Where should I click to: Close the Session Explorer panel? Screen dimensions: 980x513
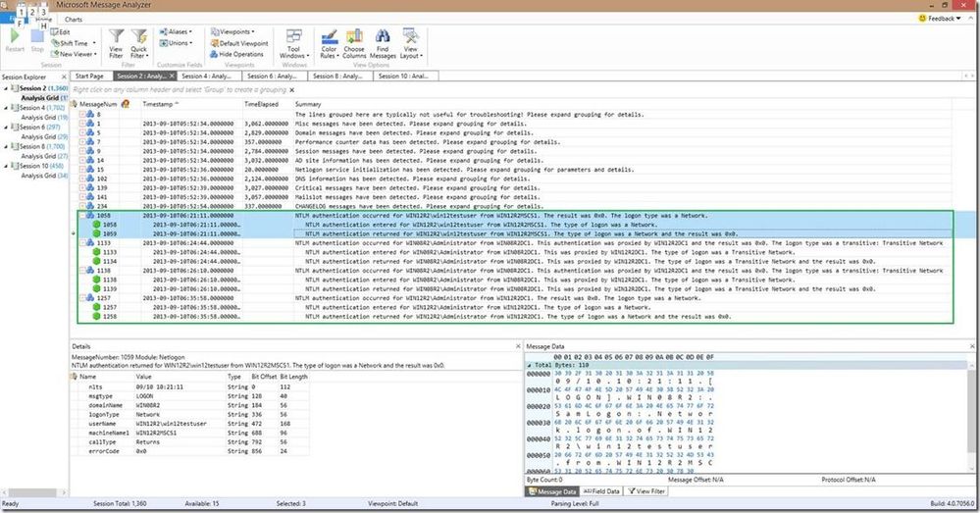(64, 77)
